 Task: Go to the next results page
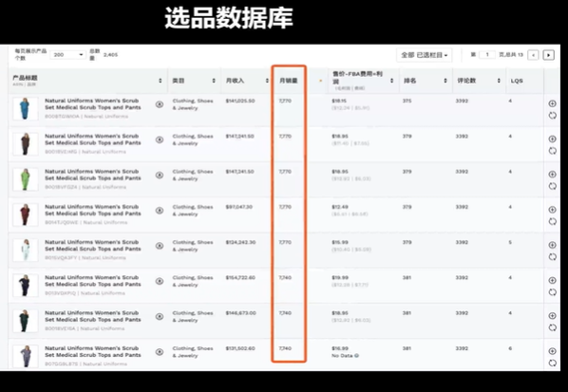click(x=548, y=55)
